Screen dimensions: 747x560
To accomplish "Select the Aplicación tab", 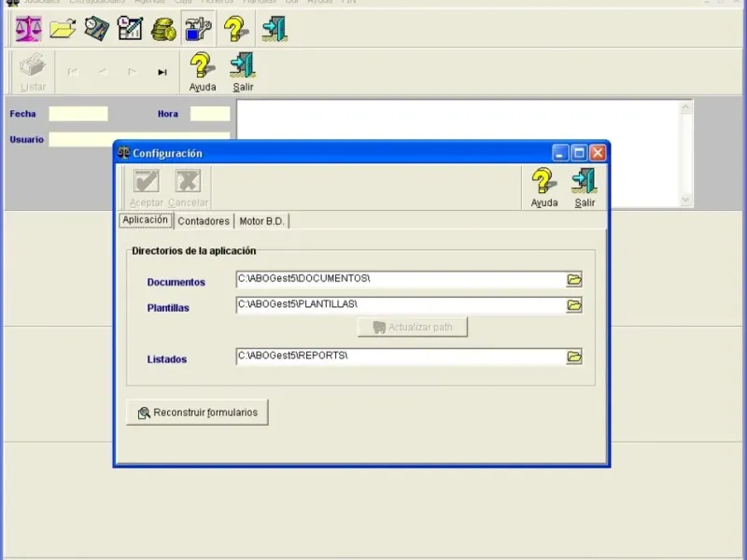I will pos(146,220).
